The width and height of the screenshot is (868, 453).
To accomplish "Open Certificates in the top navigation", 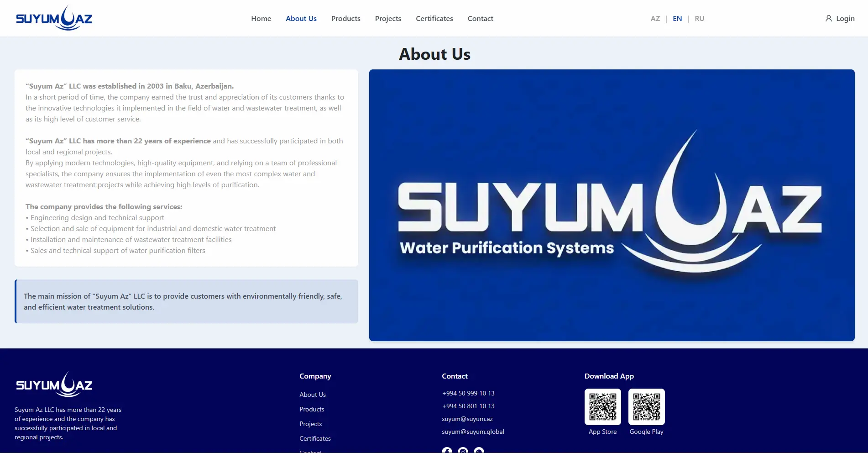I will coord(434,19).
